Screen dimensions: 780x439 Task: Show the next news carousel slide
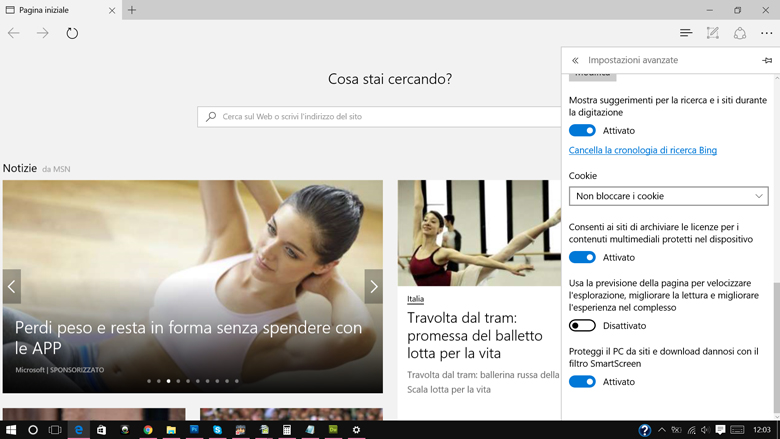[374, 286]
